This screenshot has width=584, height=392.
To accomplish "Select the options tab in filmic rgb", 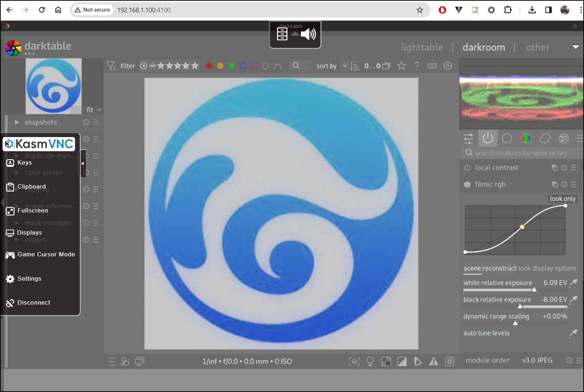I will [x=566, y=268].
